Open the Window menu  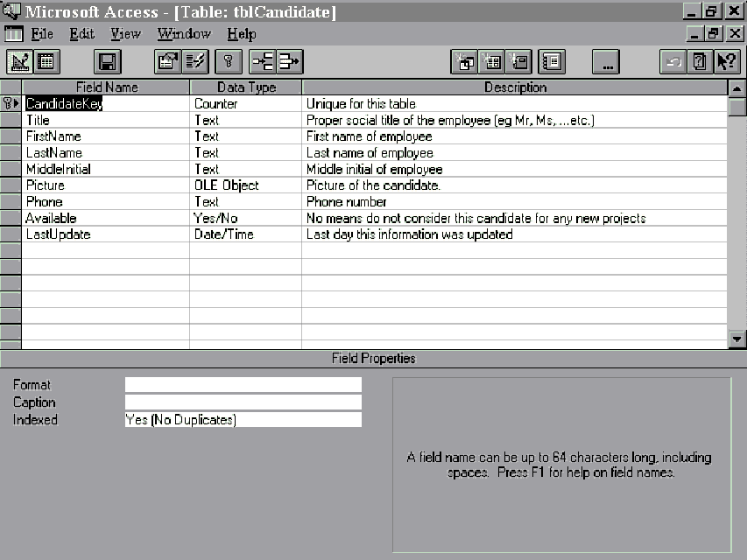point(184,34)
